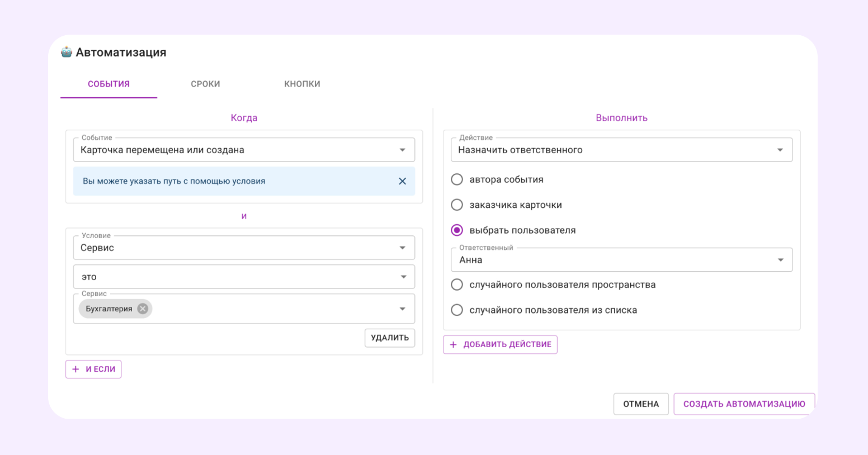Open the Ответственный dropdown arrow
868x455 pixels.
[x=780, y=260]
